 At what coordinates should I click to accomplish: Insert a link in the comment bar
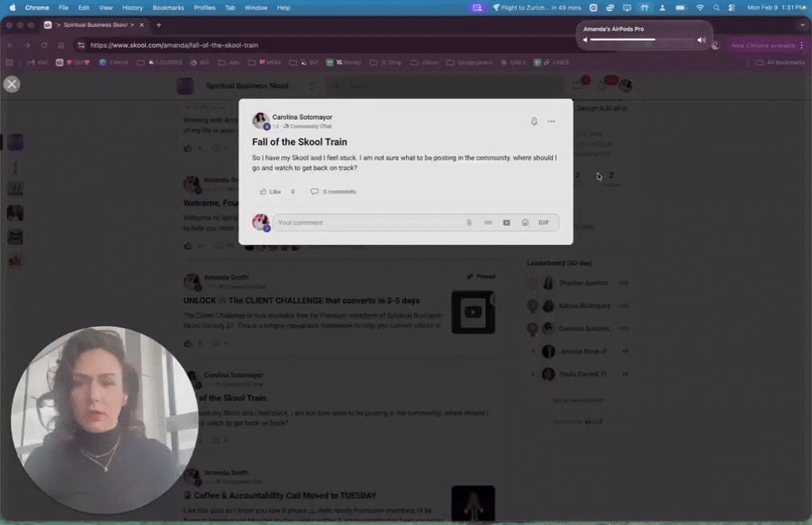click(488, 222)
